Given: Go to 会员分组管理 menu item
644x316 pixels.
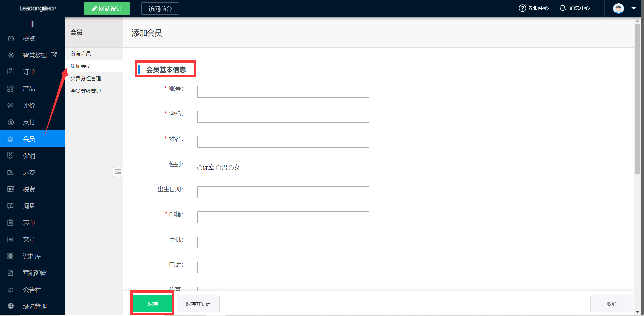Looking at the screenshot, I should point(86,79).
